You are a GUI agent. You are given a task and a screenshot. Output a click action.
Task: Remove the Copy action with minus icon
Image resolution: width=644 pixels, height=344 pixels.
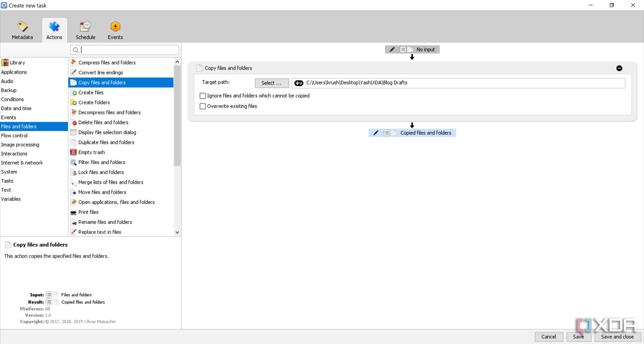[x=619, y=68]
